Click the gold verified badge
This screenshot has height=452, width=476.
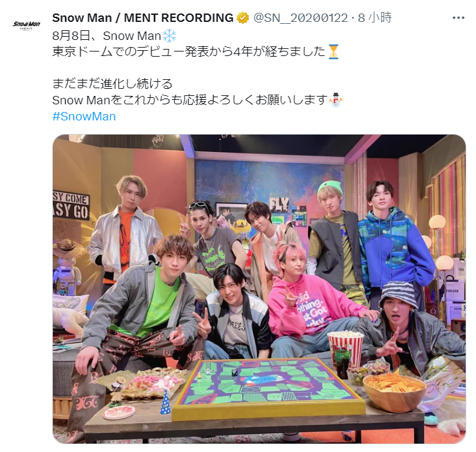tap(243, 18)
